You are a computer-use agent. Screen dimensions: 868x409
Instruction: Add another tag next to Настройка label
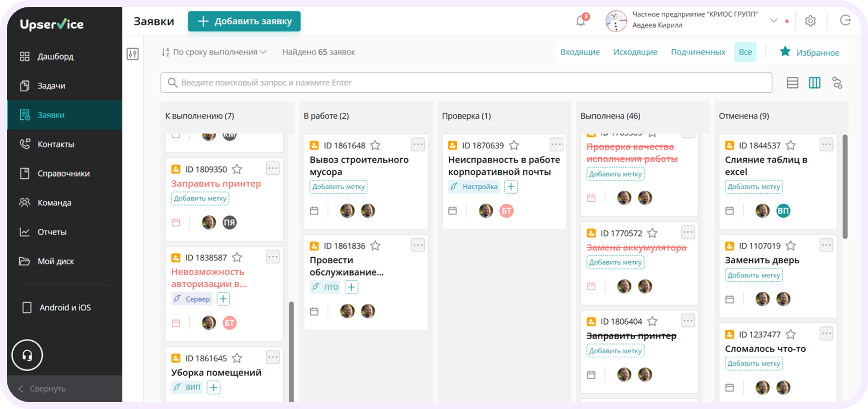tap(511, 187)
